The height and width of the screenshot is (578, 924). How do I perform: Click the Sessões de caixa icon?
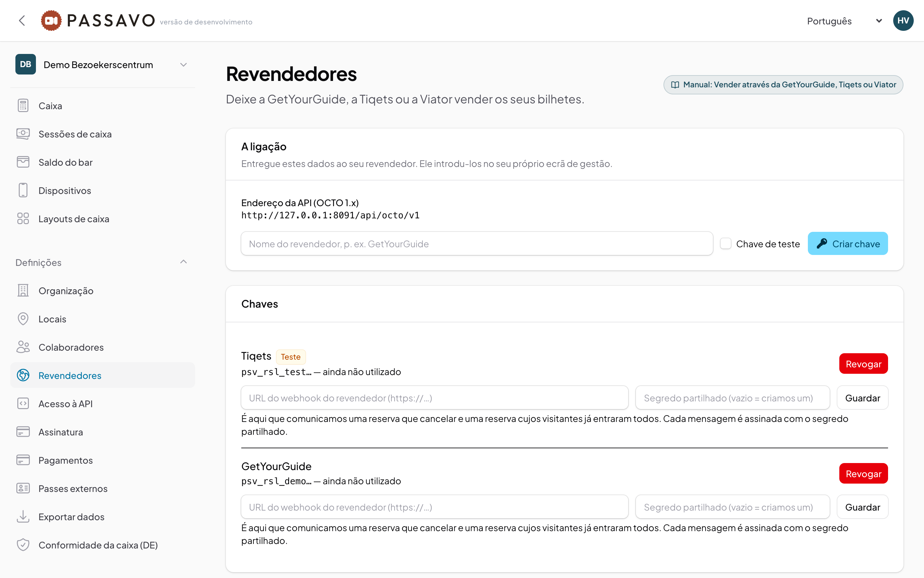pos(23,134)
